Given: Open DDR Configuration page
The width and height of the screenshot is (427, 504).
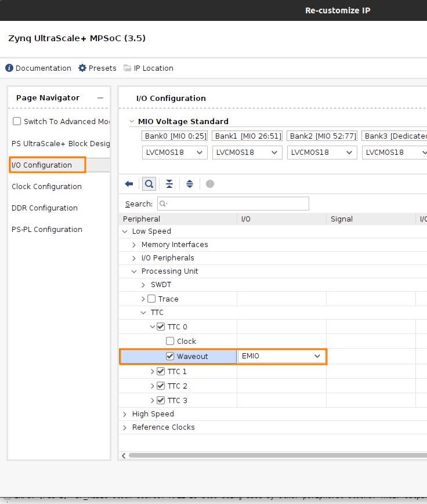Looking at the screenshot, I should pos(44,208).
